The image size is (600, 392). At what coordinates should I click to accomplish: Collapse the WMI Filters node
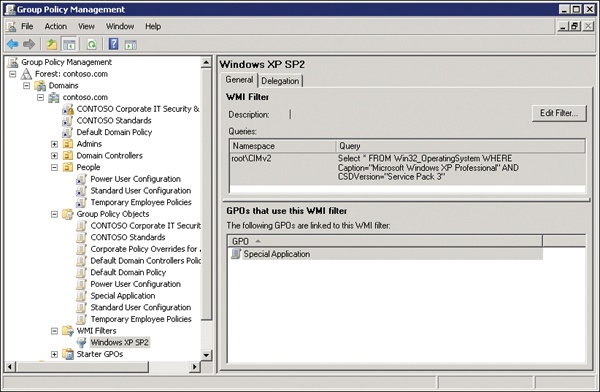[54, 331]
